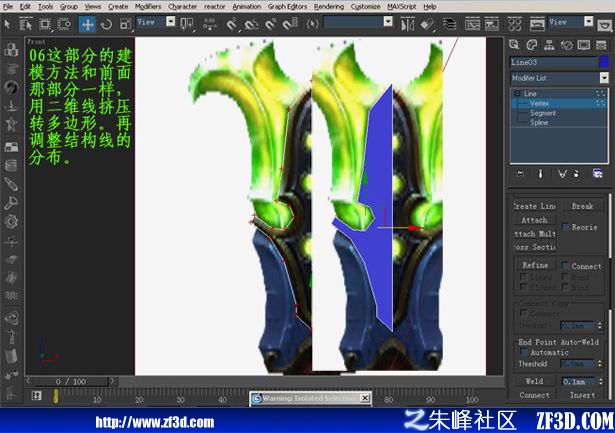
Task: Open the Curve Editor icon
Action: (x=472, y=24)
